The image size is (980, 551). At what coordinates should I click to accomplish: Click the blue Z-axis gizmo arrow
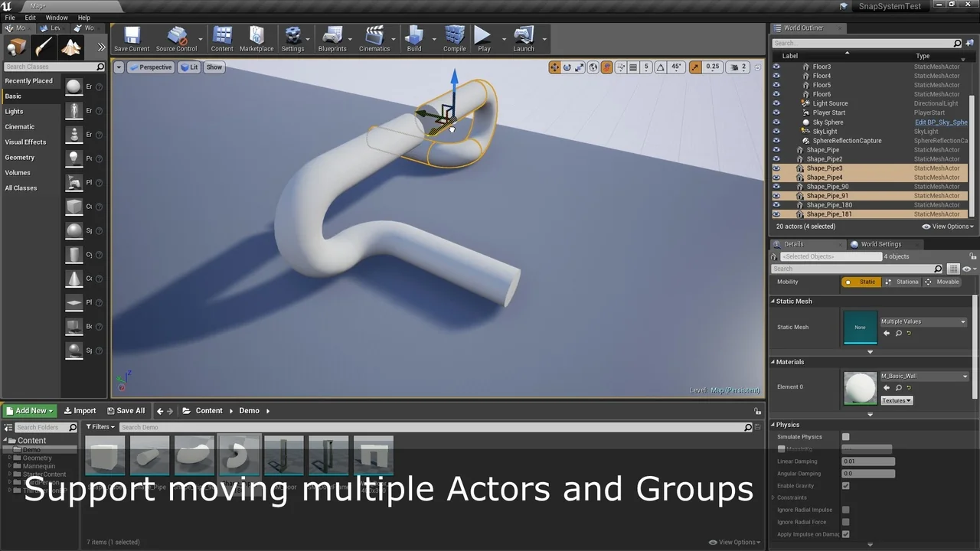pyautogui.click(x=454, y=80)
